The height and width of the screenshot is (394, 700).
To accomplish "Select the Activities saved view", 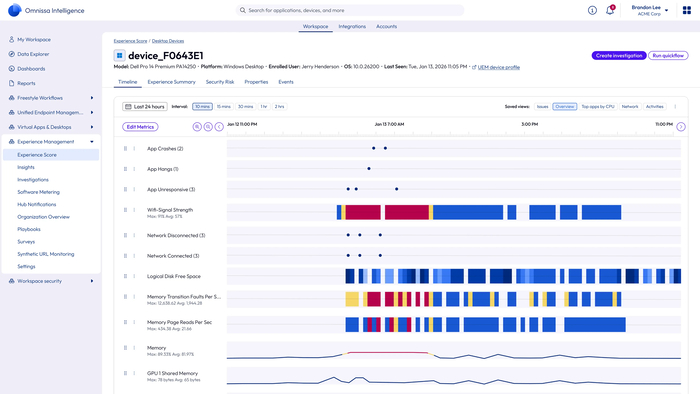I will tap(654, 107).
